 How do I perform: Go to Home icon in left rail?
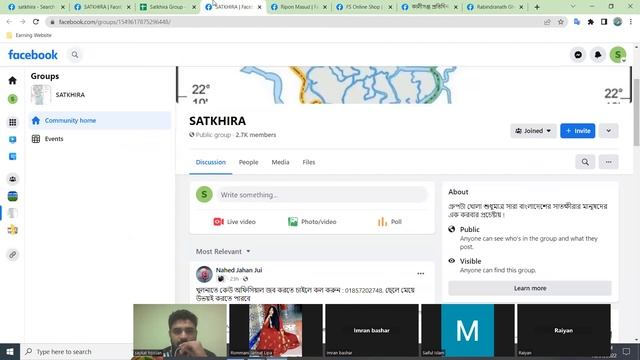point(13,80)
